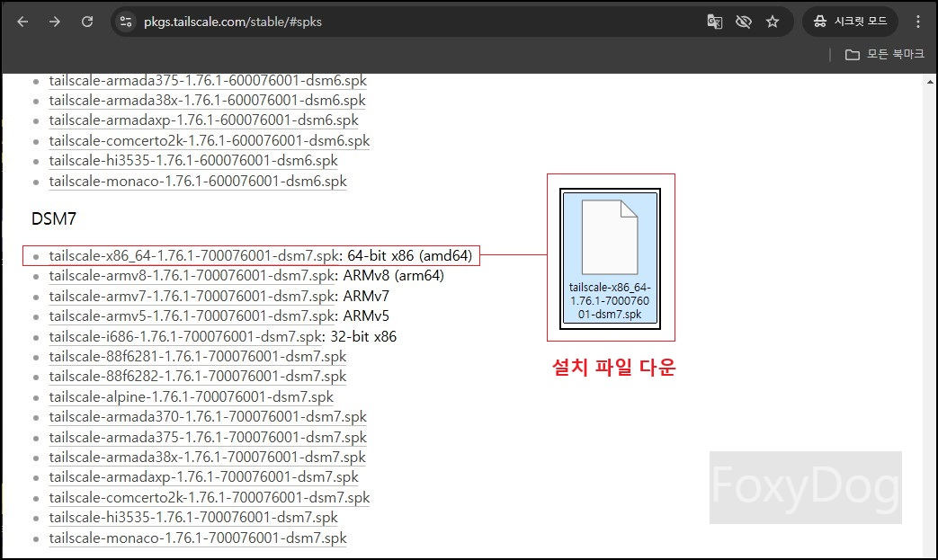Select the "32-bit x86" description text
Screen dimensions: 938x560
(363, 336)
